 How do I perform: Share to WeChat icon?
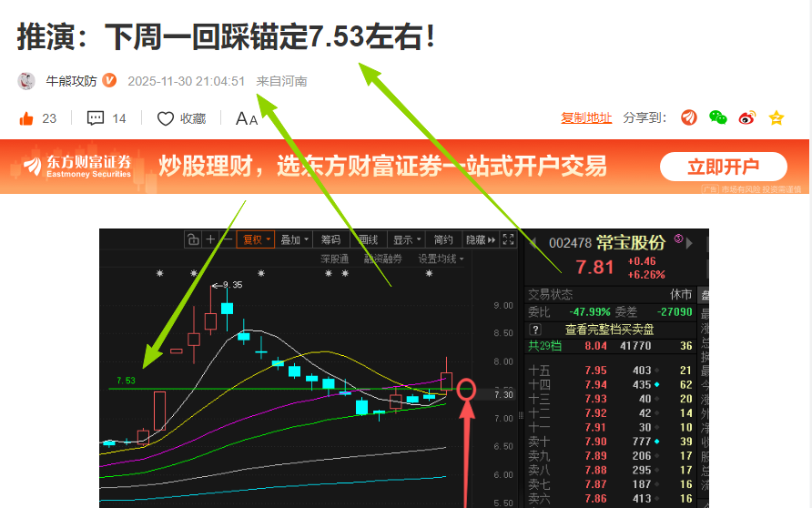coord(717,118)
